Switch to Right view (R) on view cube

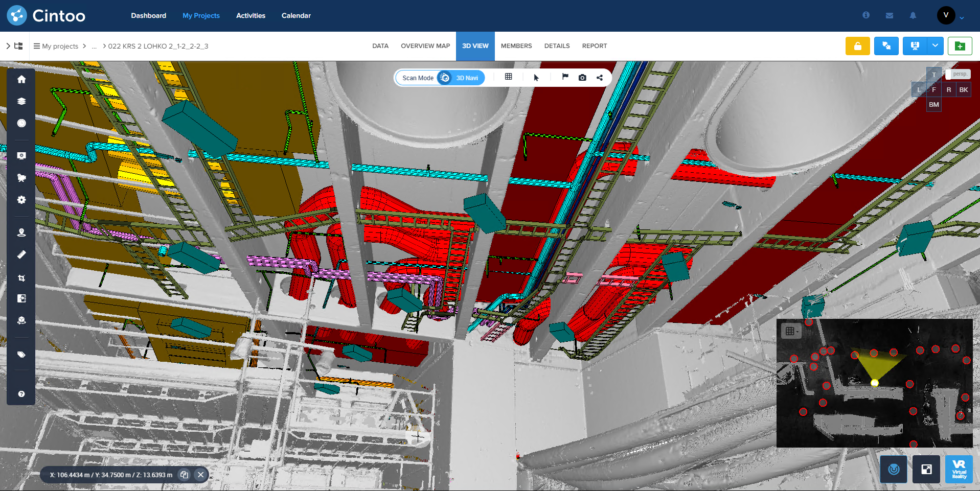click(x=949, y=89)
